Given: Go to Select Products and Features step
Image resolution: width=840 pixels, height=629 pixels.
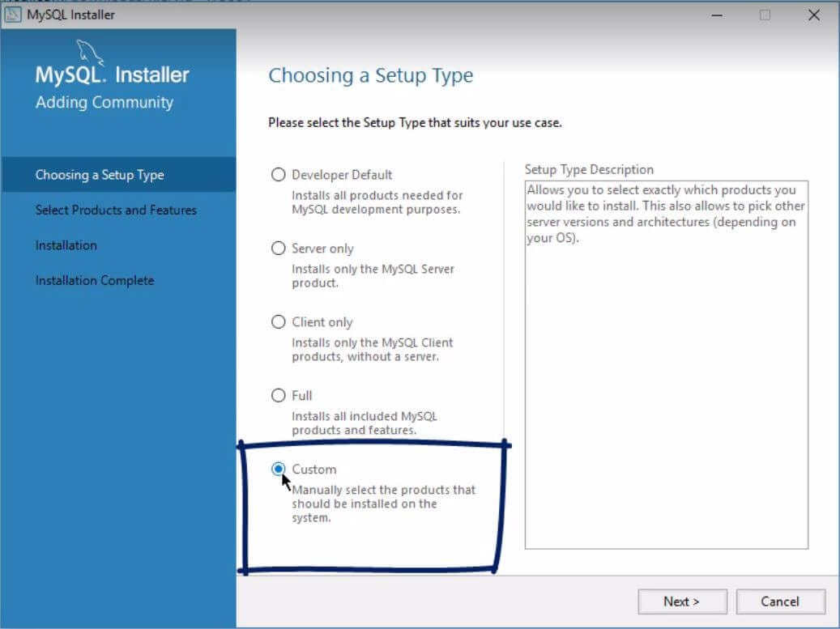Looking at the screenshot, I should (x=116, y=210).
